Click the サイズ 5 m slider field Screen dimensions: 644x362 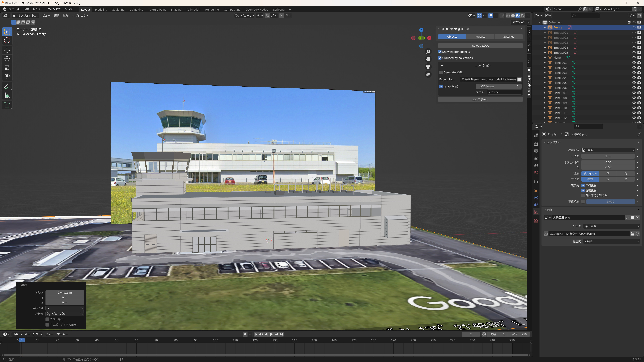tap(608, 156)
